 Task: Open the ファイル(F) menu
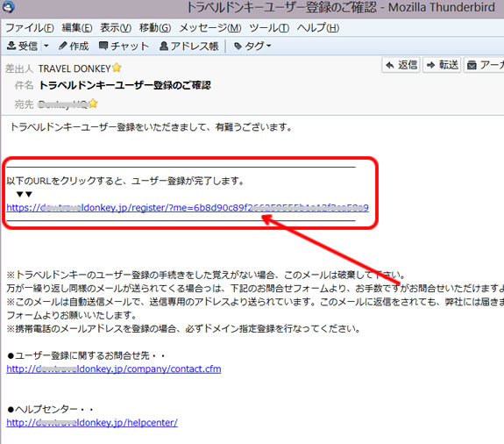[x=30, y=28]
